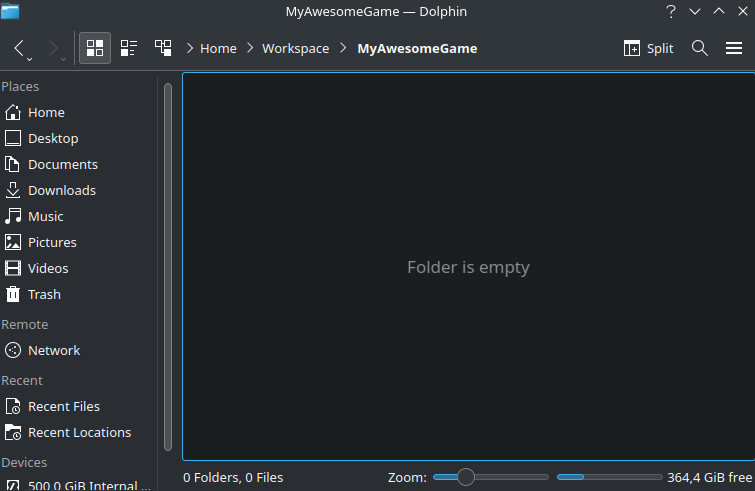Image resolution: width=755 pixels, height=491 pixels.
Task: Click the Videos film icon
Action: [x=13, y=268]
